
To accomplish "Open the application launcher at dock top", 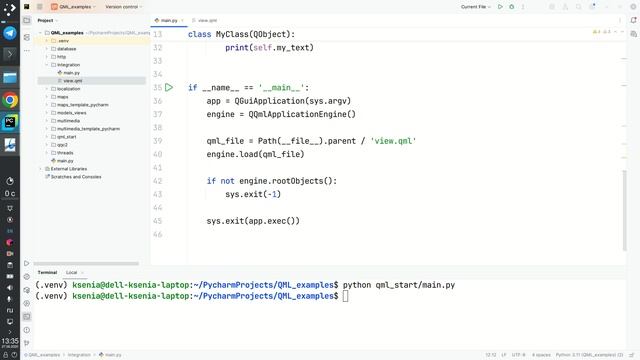I will coord(10,9).
